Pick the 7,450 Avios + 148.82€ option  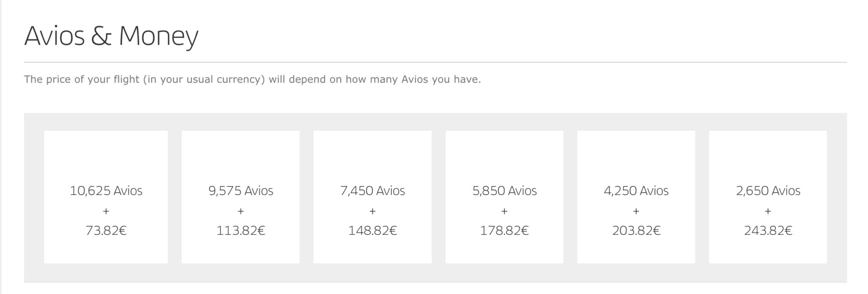pyautogui.click(x=373, y=197)
